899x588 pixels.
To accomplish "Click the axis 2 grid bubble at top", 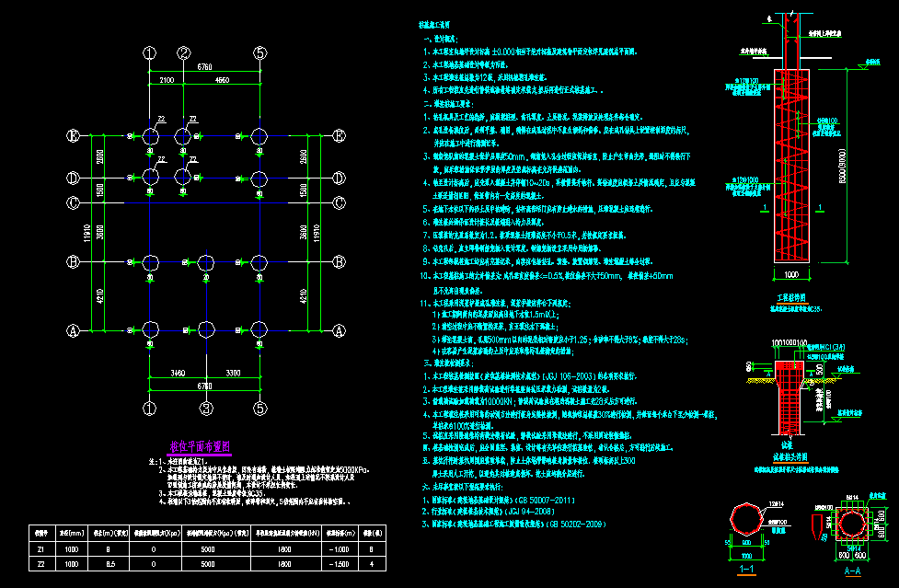I will pyautogui.click(x=184, y=53).
